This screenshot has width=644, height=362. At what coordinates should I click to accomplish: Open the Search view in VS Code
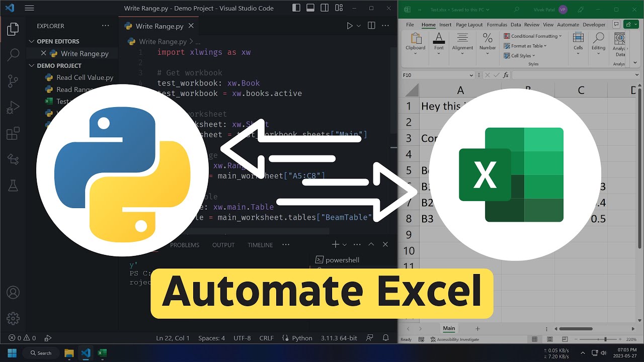(13, 54)
